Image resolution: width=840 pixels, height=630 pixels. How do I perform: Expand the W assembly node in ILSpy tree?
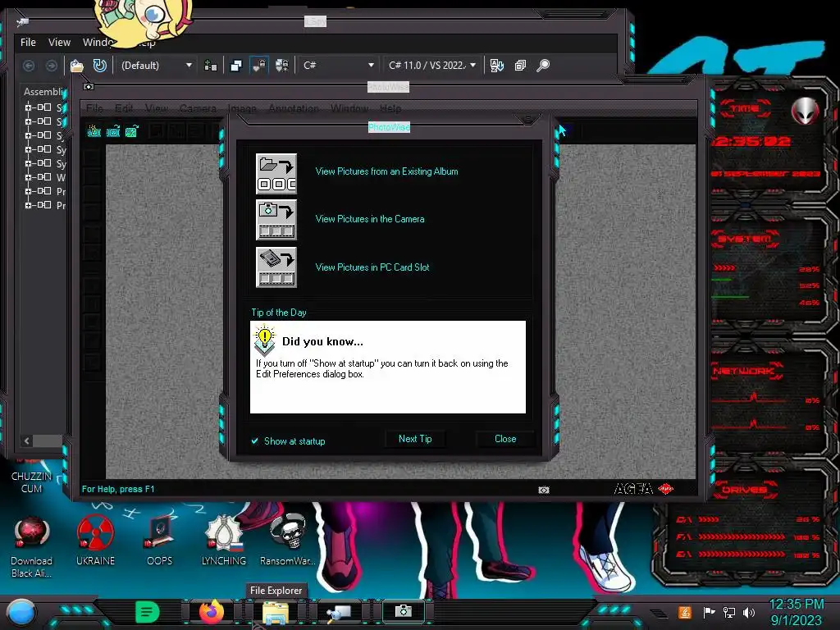[x=28, y=177]
